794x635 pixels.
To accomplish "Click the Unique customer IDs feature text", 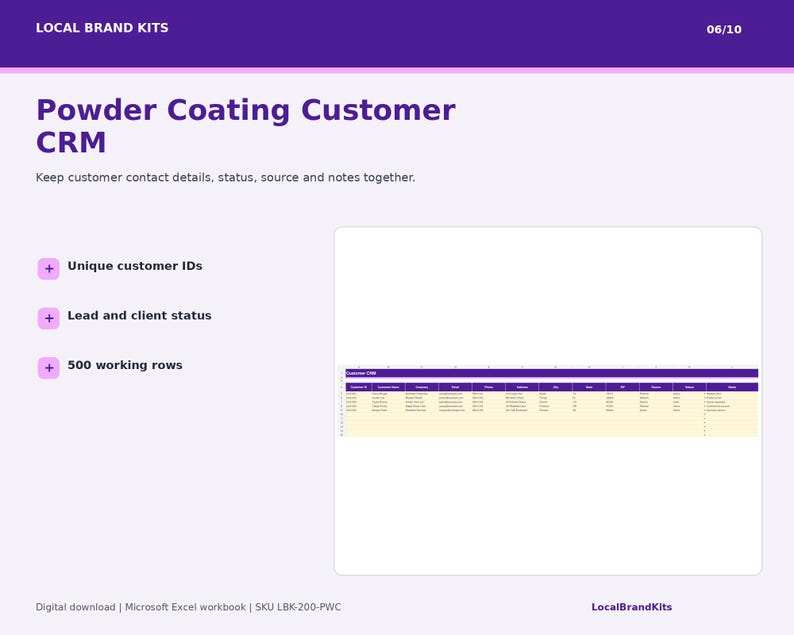I will (x=135, y=266).
